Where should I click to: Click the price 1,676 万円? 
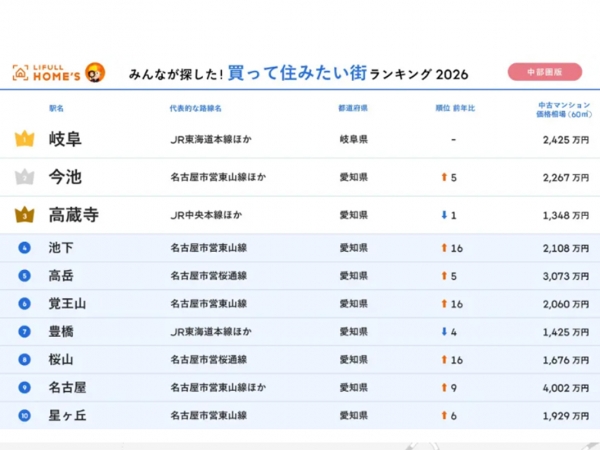(566, 360)
